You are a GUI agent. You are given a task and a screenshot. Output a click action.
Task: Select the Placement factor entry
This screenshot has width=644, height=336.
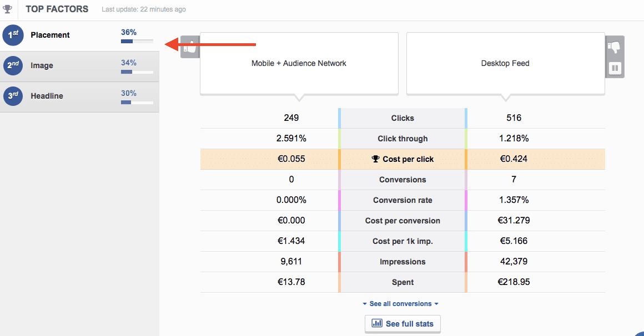click(x=50, y=35)
